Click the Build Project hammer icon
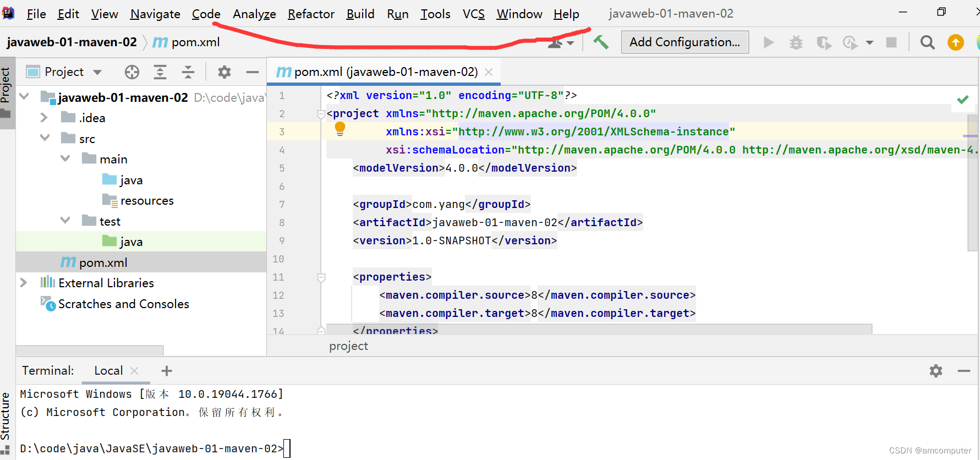This screenshot has width=980, height=460. click(601, 42)
